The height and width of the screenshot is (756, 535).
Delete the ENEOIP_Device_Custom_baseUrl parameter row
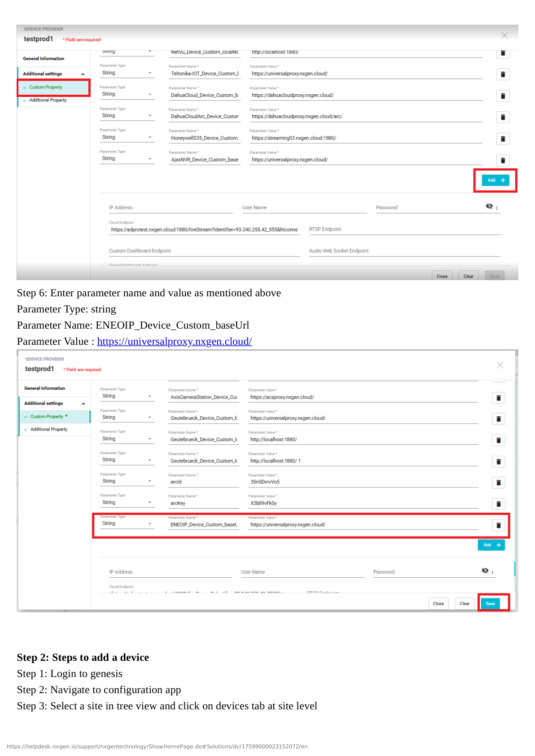click(x=498, y=525)
